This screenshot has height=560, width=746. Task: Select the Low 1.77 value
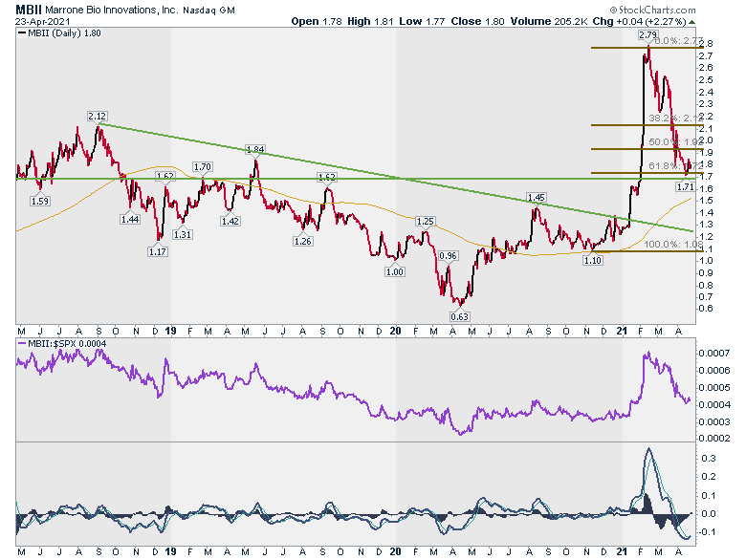click(x=422, y=21)
